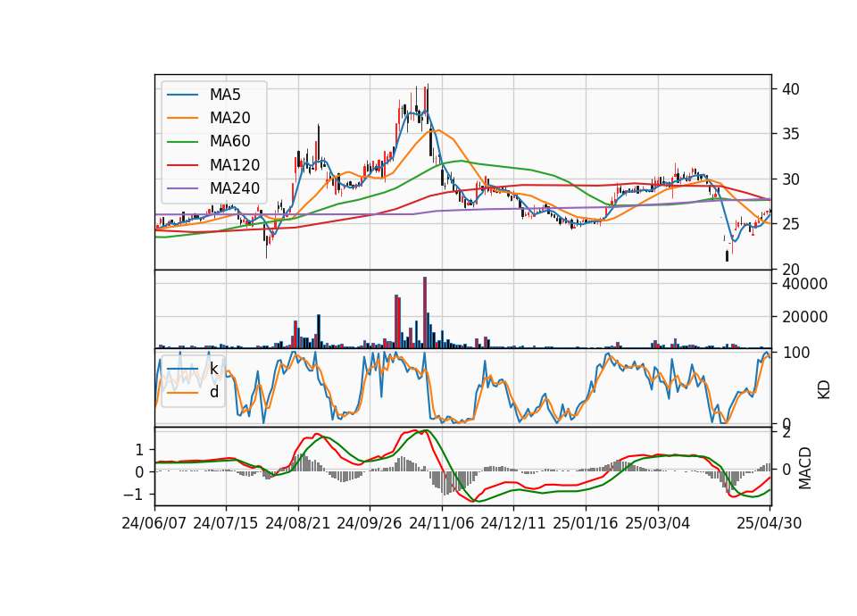Click the MACD left axis value 1
This screenshot has width=857, height=616.
pyautogui.click(x=139, y=450)
